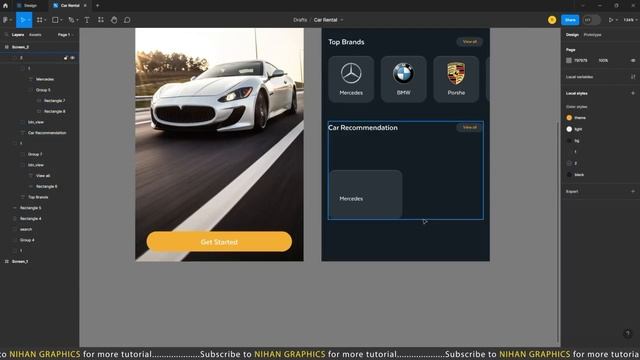This screenshot has width=640, height=360.
Task: Select the Hand tool
Action: tap(114, 20)
